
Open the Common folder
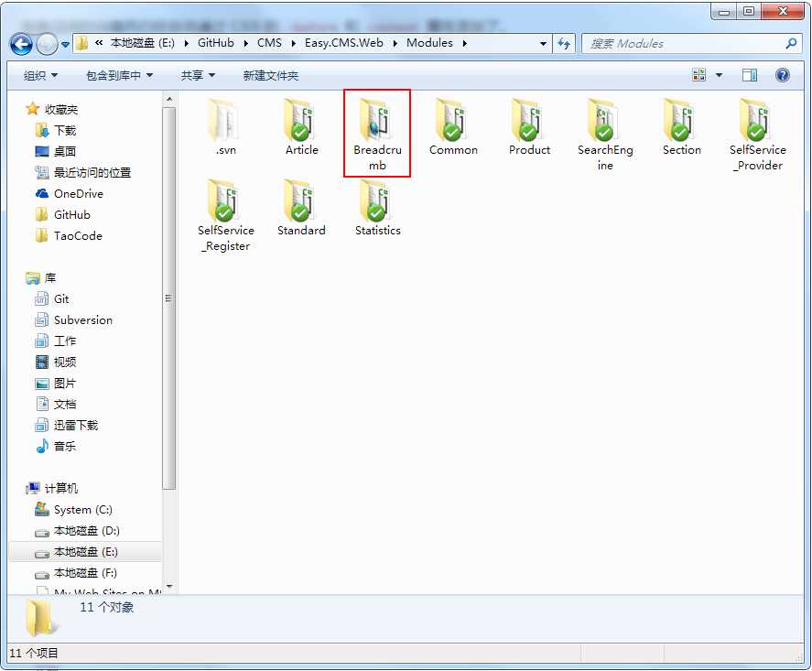(453, 127)
